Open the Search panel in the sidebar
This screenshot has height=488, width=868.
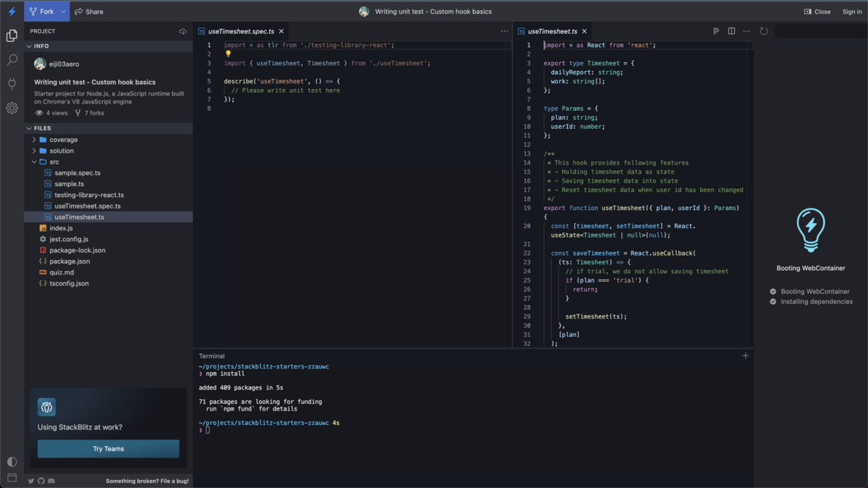pos(12,60)
